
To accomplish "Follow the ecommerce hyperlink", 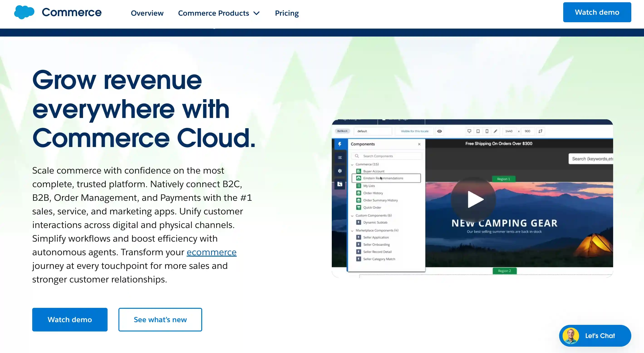I will (x=211, y=252).
